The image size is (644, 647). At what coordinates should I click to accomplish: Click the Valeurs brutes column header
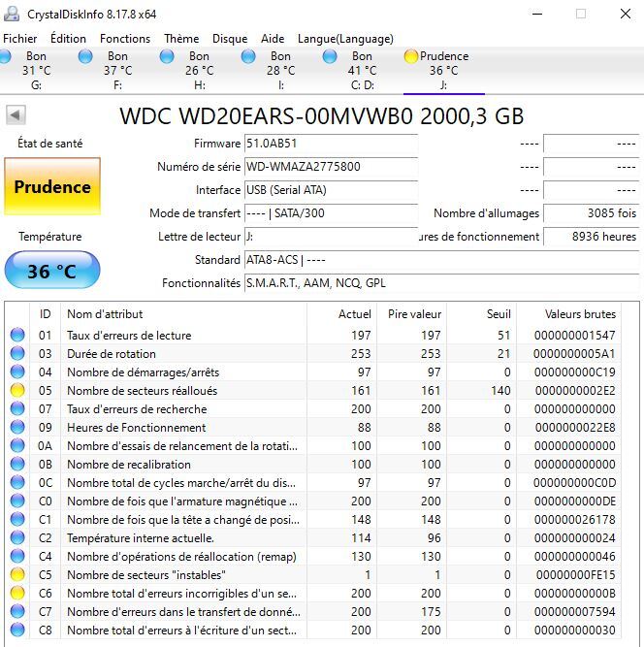(569, 314)
